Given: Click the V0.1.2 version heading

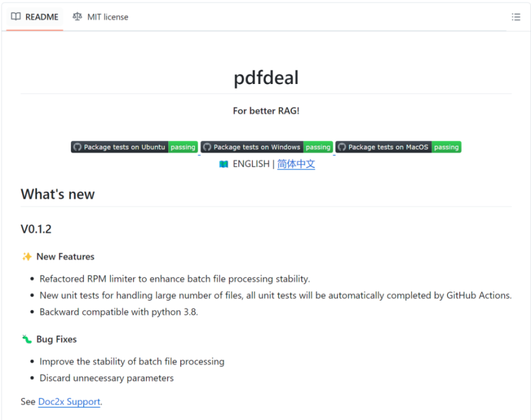Looking at the screenshot, I should pyautogui.click(x=36, y=229).
